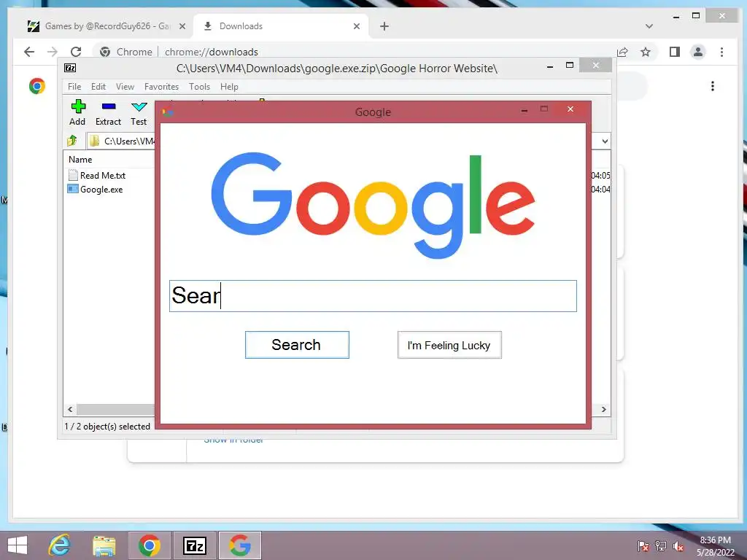
Task: Click Chrome logo on Downloads page
Action: pyautogui.click(x=37, y=86)
